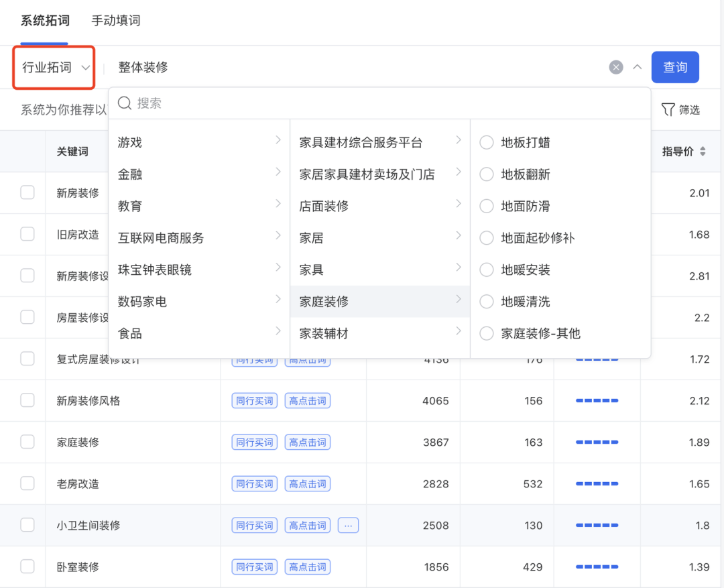Sort by 指导价 column arrows
The height and width of the screenshot is (588, 724).
point(703,152)
